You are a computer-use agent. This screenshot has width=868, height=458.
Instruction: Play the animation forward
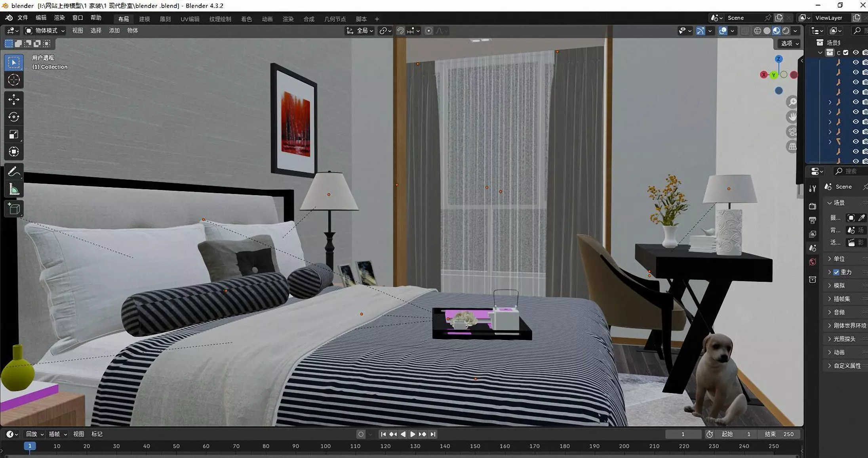pyautogui.click(x=413, y=434)
